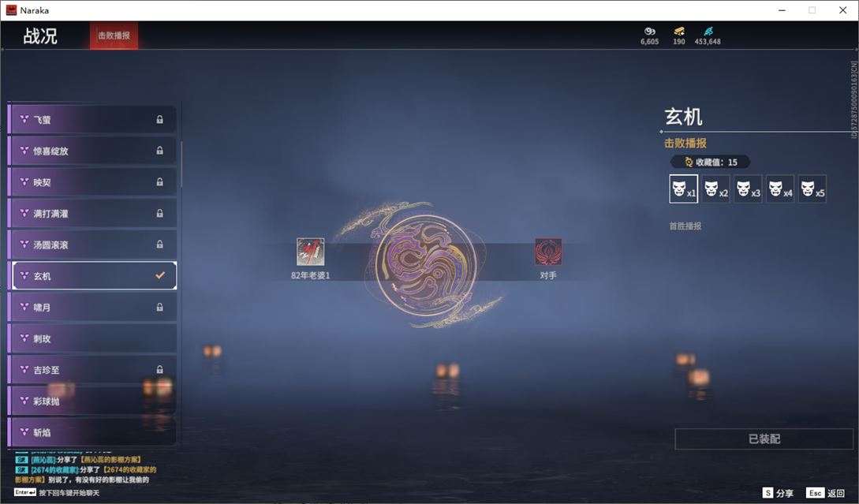Select the 彩球抛 kill broadcast item
This screenshot has width=859, height=504.
[92, 401]
